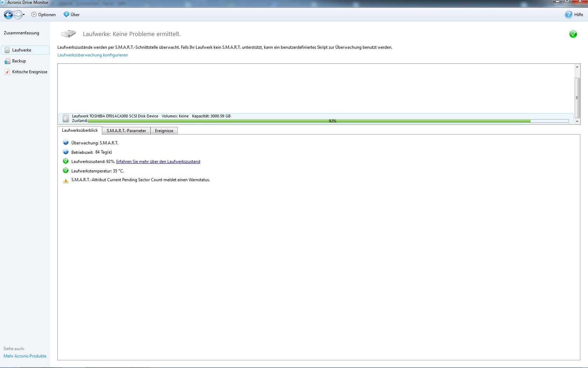Open the Über dialog

coord(71,15)
